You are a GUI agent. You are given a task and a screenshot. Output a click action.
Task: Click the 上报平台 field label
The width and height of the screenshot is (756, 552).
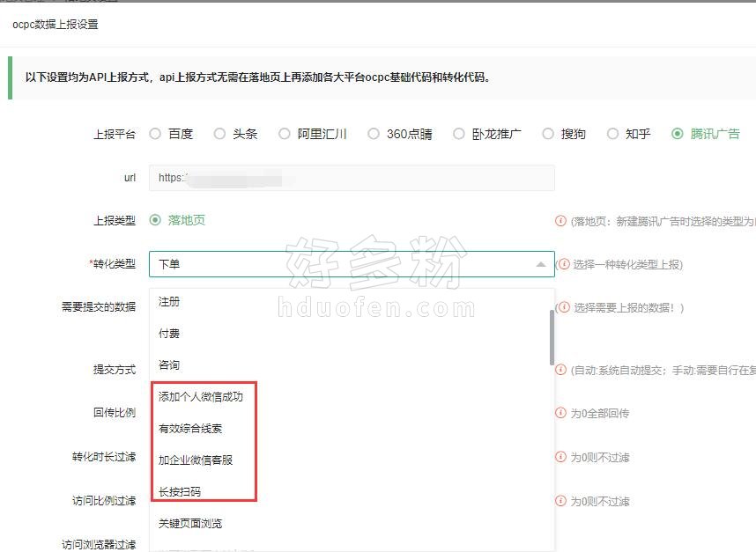[115, 135]
